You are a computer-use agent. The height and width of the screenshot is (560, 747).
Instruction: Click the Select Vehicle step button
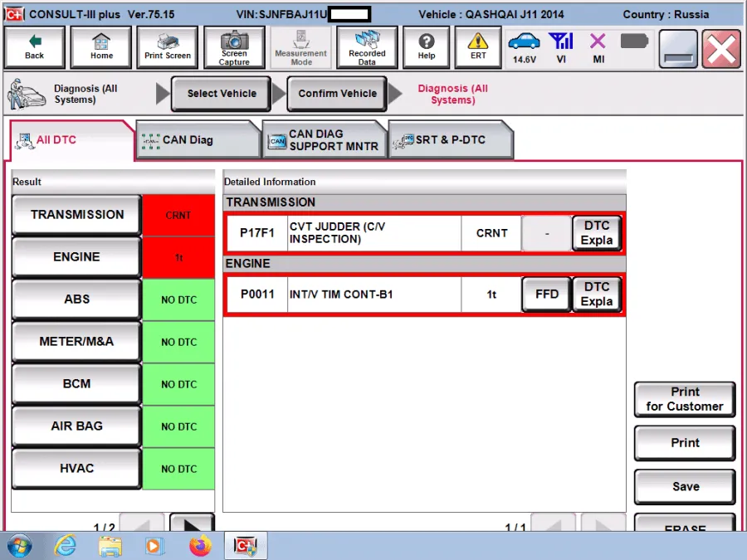click(x=222, y=94)
